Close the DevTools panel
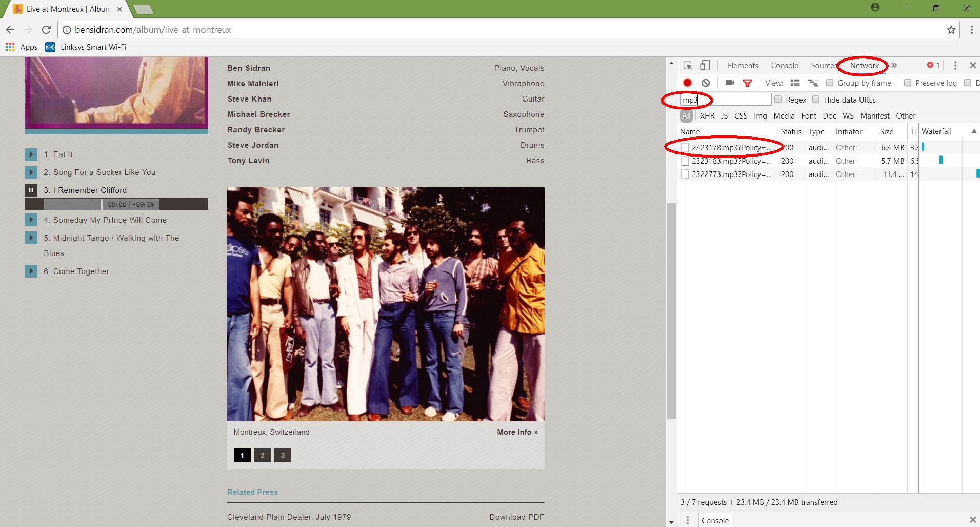 (972, 65)
